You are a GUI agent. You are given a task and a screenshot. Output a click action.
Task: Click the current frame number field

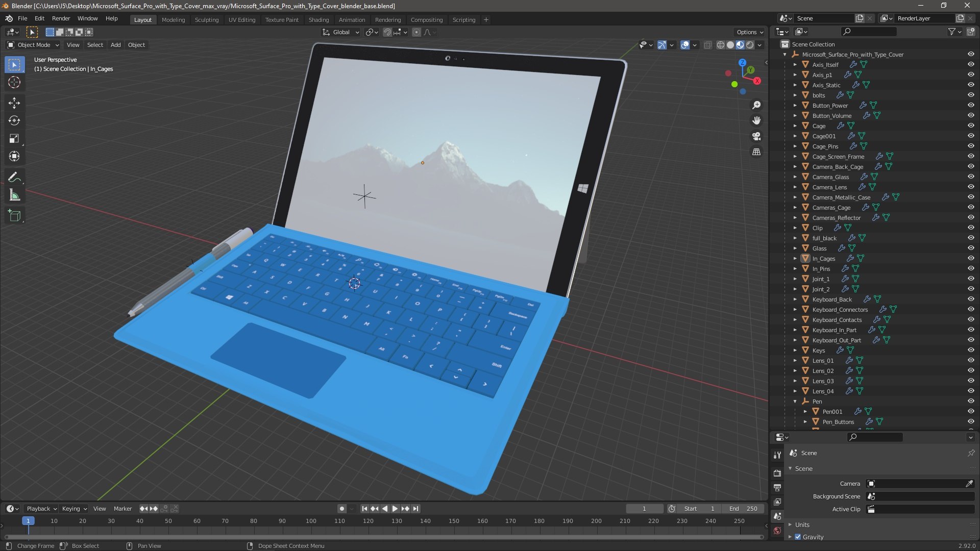(x=644, y=509)
